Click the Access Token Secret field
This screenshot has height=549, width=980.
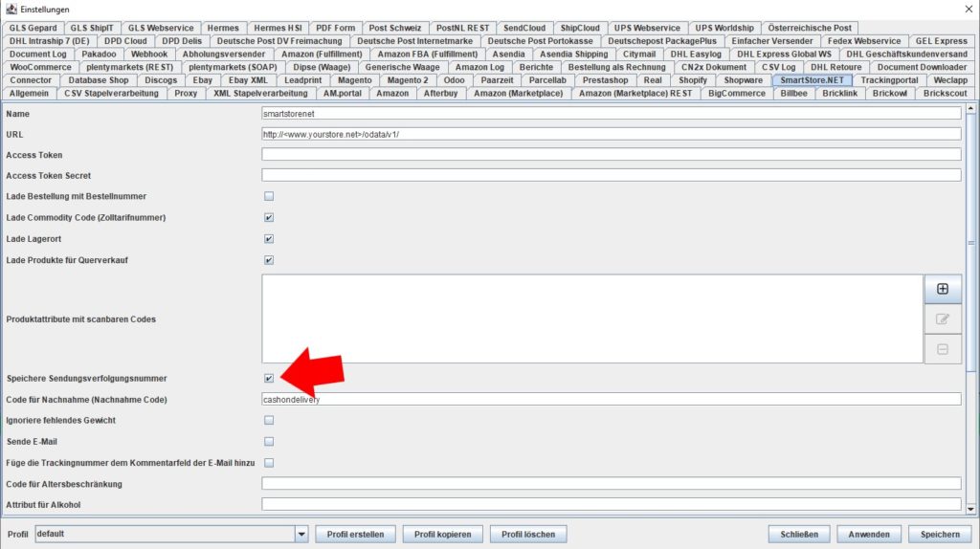pos(612,175)
